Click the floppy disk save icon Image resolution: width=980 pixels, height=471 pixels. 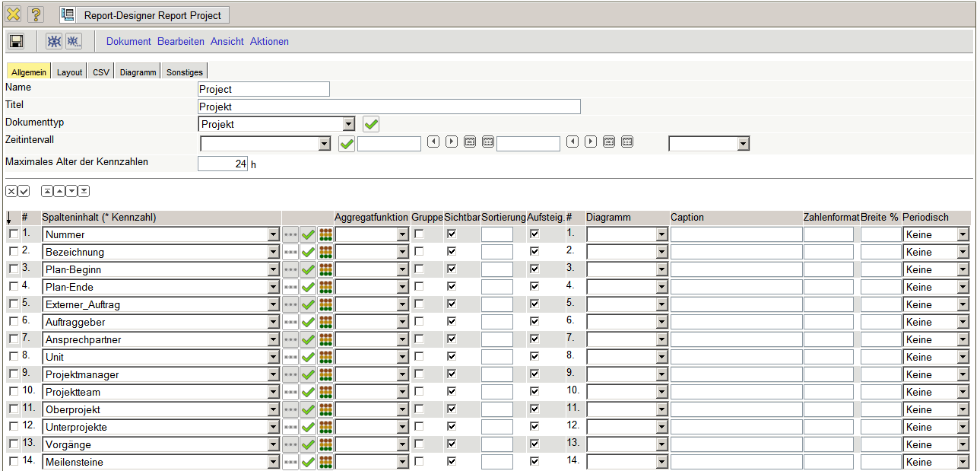click(16, 41)
